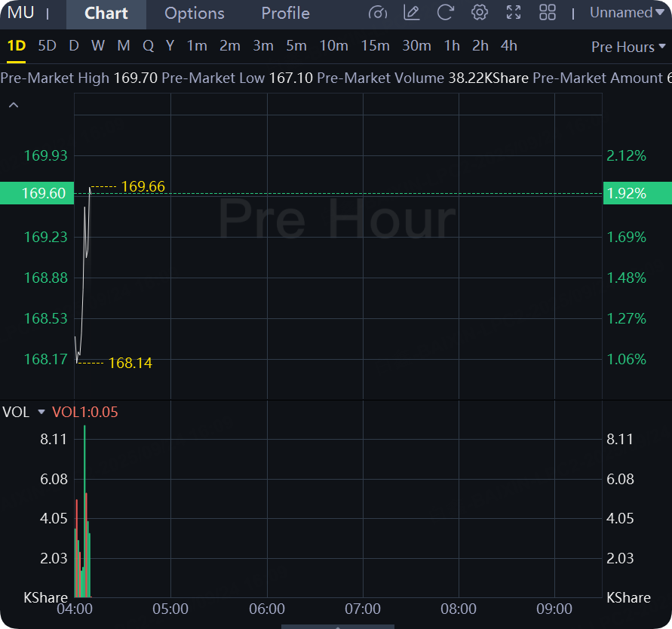
Task: Click the Pre-Market Volume 38.22KShare value
Action: click(488, 78)
